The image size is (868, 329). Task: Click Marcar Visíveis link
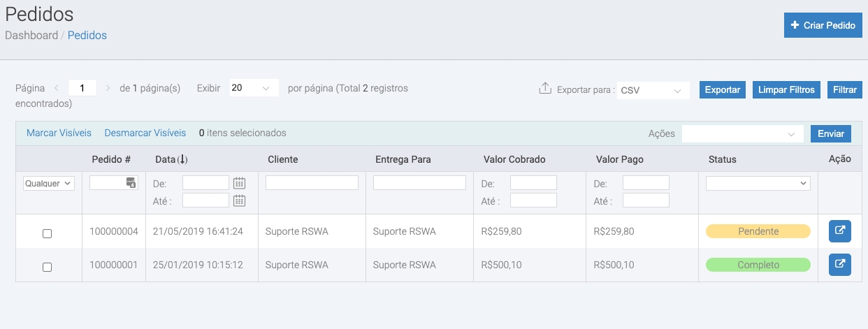point(59,133)
